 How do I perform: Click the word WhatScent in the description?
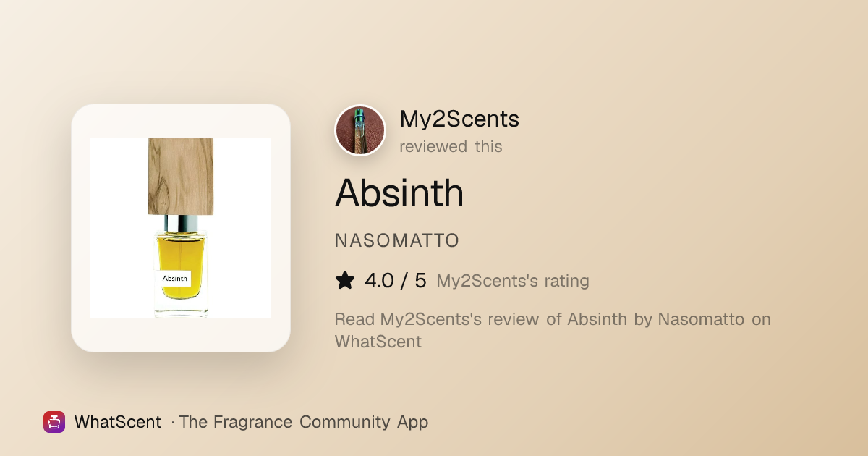coord(378,341)
